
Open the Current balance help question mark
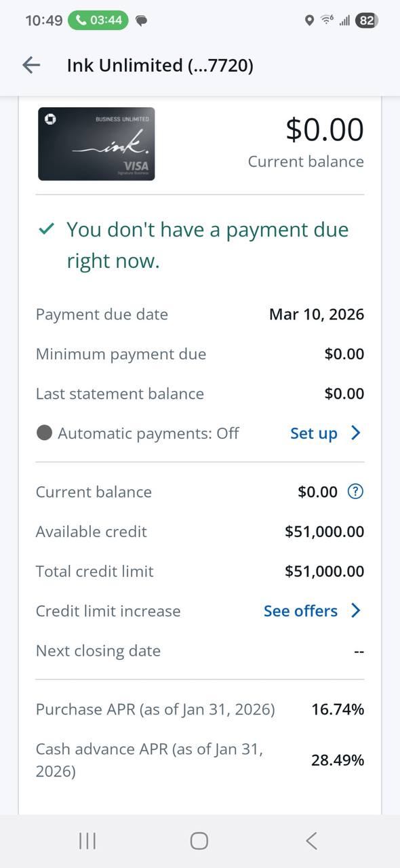355,492
